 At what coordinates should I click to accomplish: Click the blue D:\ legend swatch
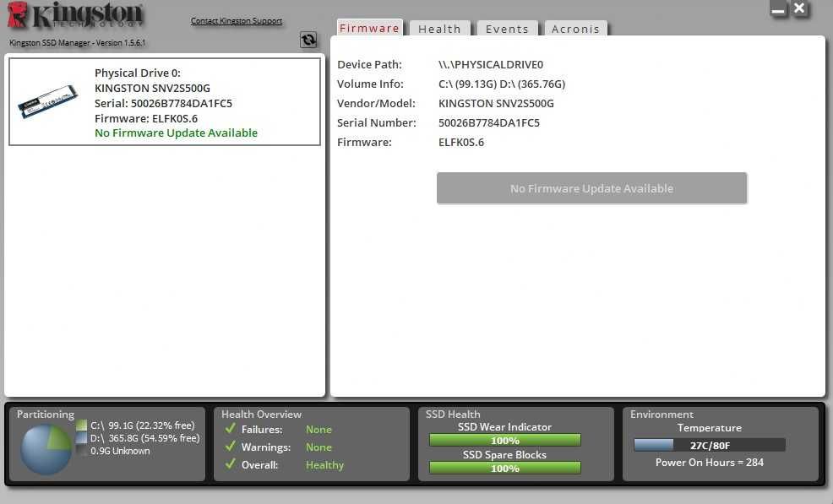pyautogui.click(x=81, y=438)
